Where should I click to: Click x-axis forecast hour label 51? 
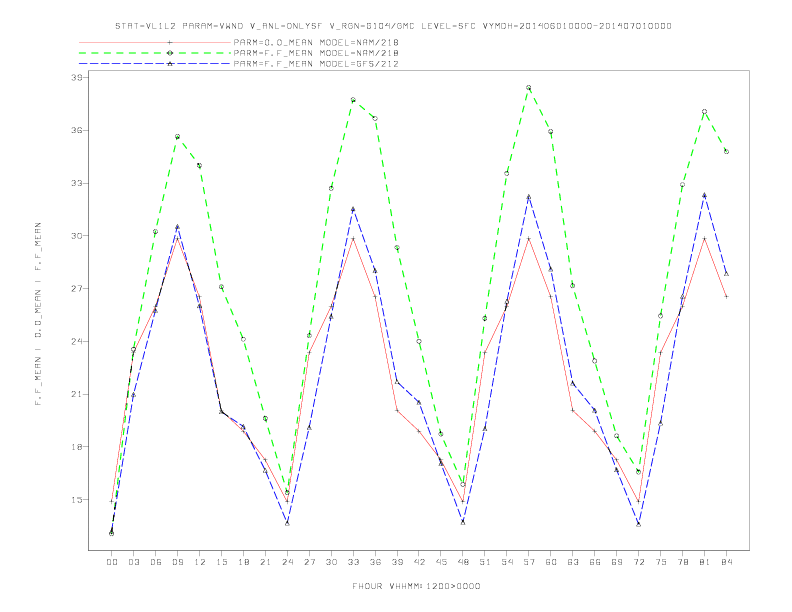pyautogui.click(x=485, y=562)
